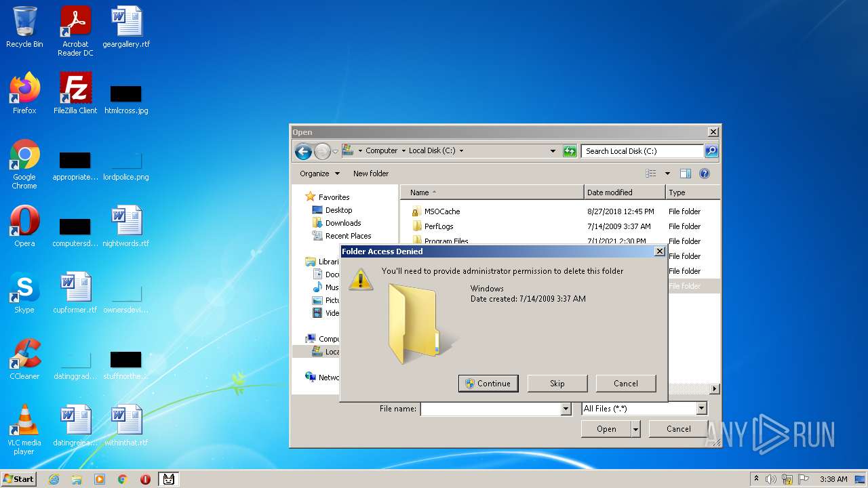Show hidden tray icons arrow

(756, 479)
